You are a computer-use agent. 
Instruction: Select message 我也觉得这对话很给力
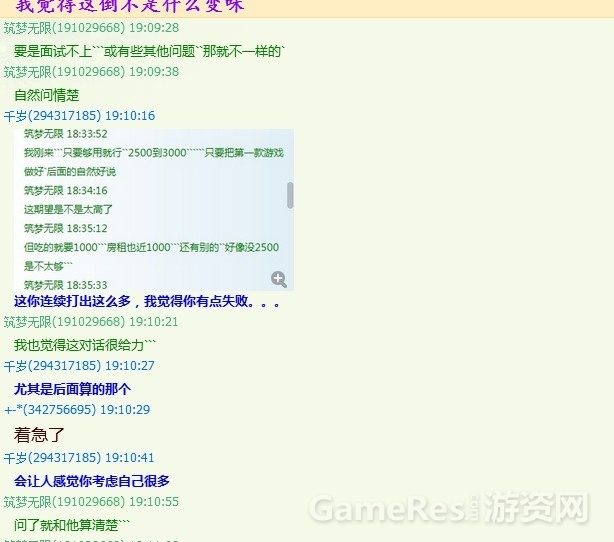tap(85, 345)
